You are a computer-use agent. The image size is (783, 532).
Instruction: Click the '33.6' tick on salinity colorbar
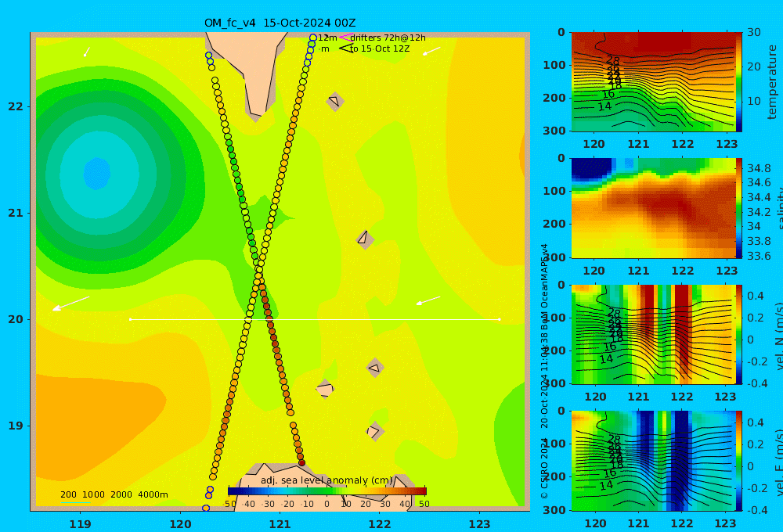coord(759,256)
